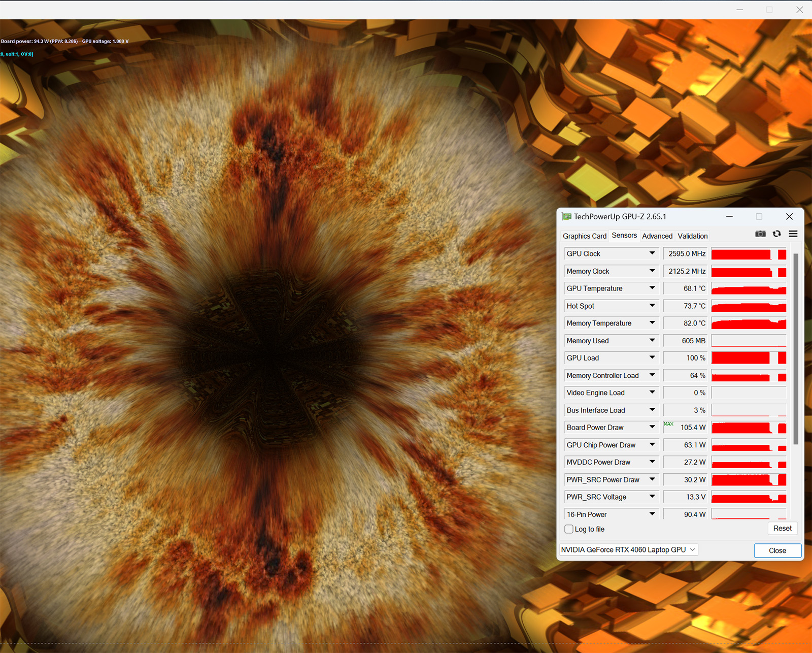Click the 68.1 °C GPU Temperature value
The image size is (812, 653).
click(x=686, y=288)
